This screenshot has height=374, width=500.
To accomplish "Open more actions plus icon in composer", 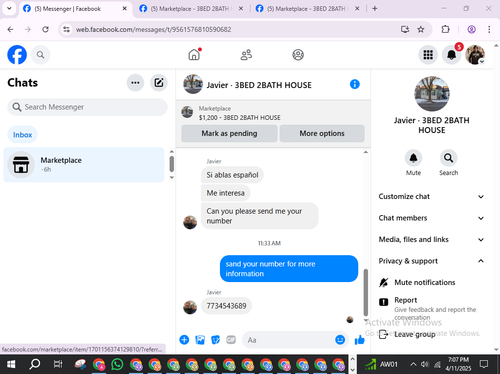I will point(184,340).
